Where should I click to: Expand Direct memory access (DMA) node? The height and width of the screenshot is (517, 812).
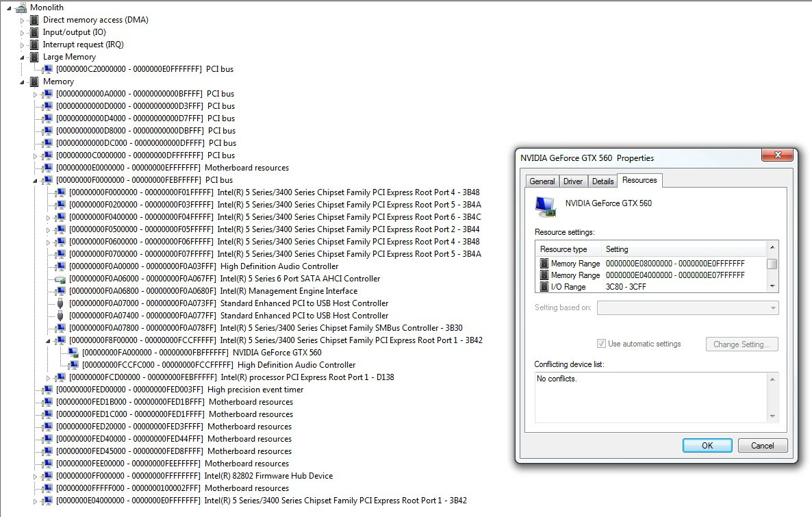click(23, 21)
